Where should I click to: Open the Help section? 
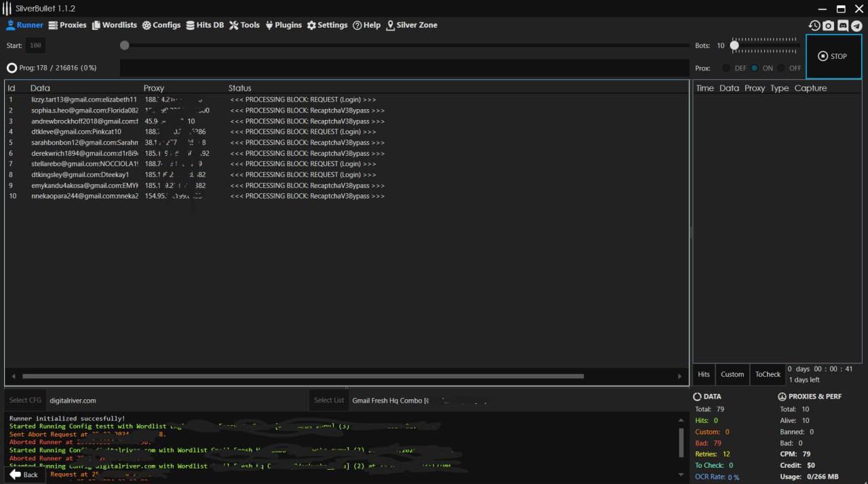coord(367,25)
